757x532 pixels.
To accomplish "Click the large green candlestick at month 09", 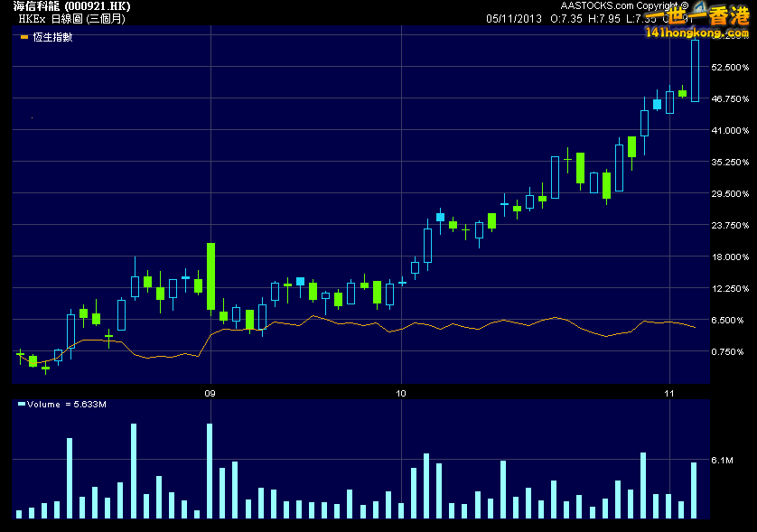I will [x=211, y=276].
